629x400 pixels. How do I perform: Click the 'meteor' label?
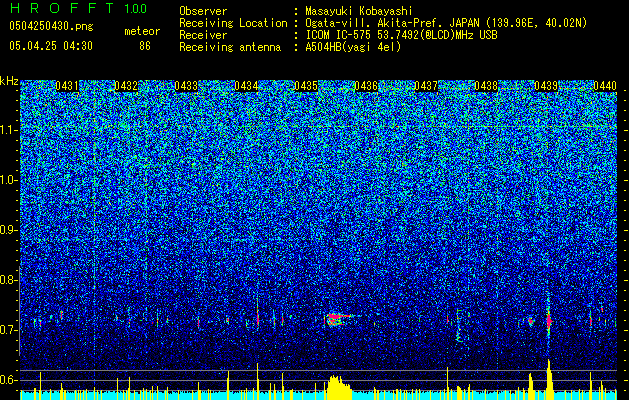click(142, 31)
